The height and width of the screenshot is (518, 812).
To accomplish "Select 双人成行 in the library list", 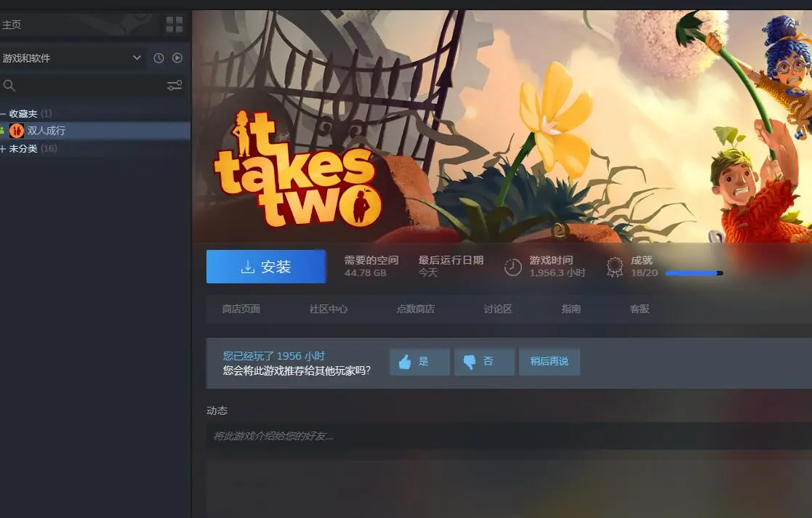I will 95,131.
